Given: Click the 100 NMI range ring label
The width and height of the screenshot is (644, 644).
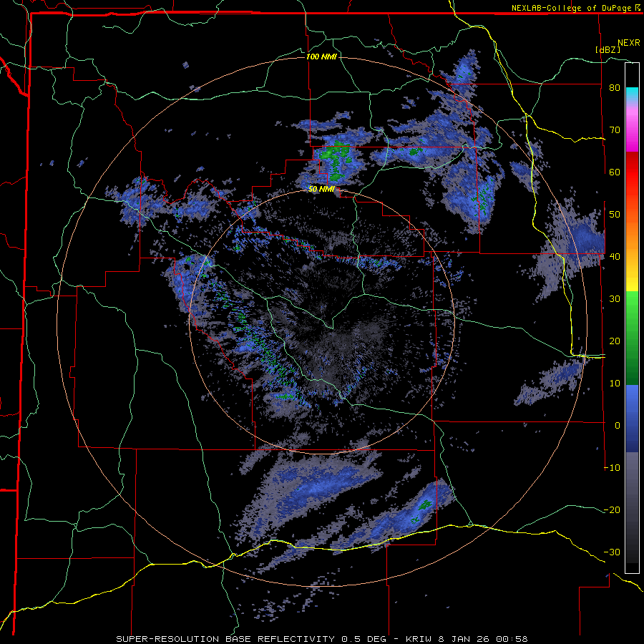Looking at the screenshot, I should 321,57.
